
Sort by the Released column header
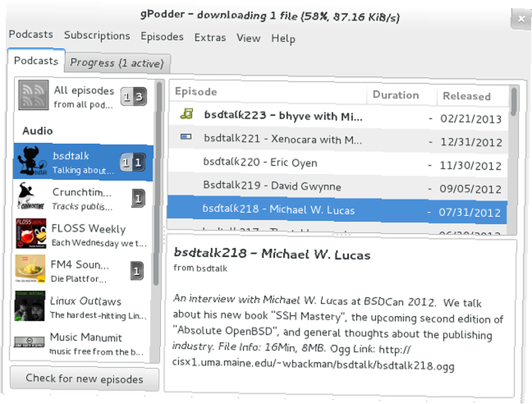pyautogui.click(x=472, y=96)
